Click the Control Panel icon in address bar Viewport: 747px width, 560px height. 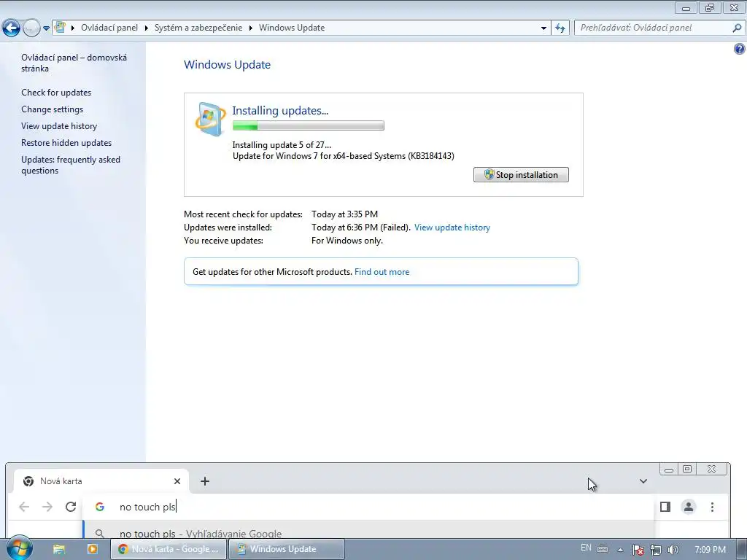click(x=60, y=27)
